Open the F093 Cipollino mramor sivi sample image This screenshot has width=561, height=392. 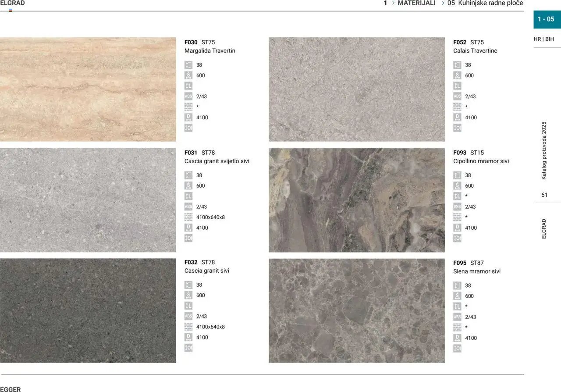coord(356,200)
